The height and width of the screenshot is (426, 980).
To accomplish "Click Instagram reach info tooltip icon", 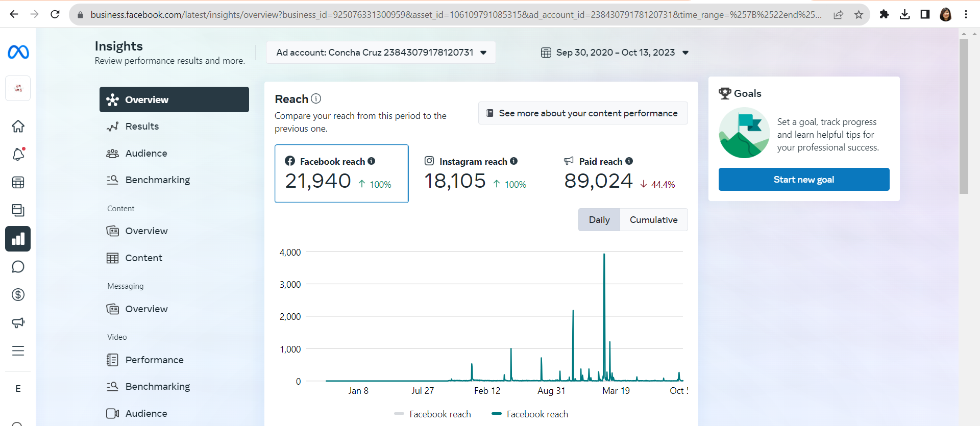I will (x=514, y=161).
